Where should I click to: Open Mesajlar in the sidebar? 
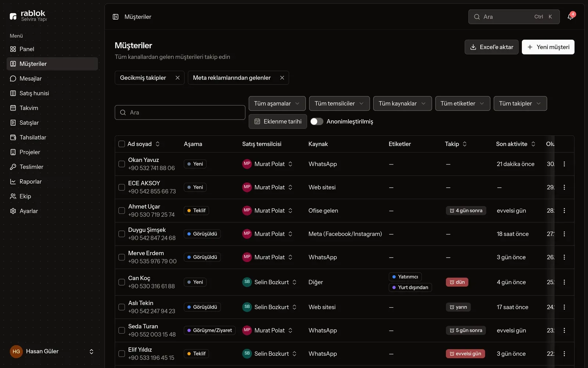(x=52, y=78)
